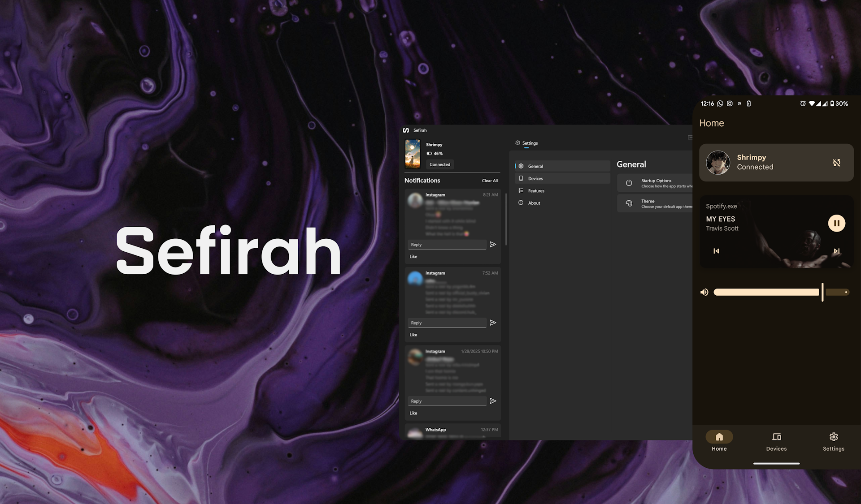The image size is (861, 504).
Task: Skip to next track on phone
Action: tap(836, 251)
